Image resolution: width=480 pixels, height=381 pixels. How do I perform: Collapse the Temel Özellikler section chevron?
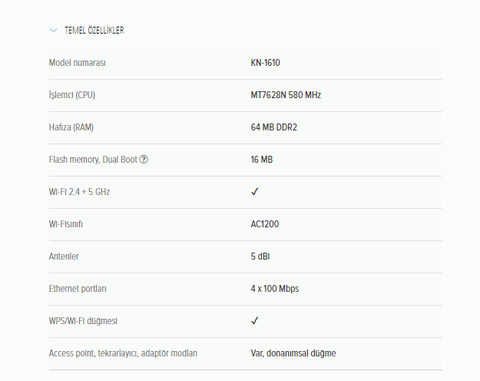tap(53, 30)
